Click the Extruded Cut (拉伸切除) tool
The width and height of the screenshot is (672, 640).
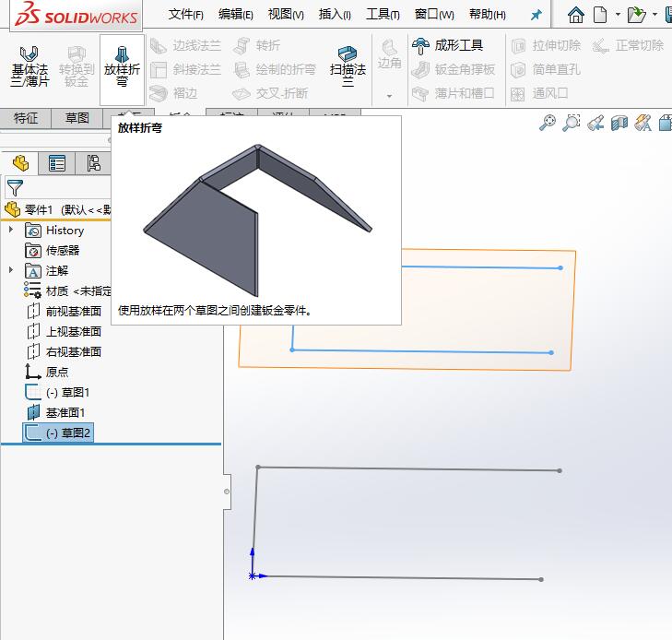[x=546, y=45]
